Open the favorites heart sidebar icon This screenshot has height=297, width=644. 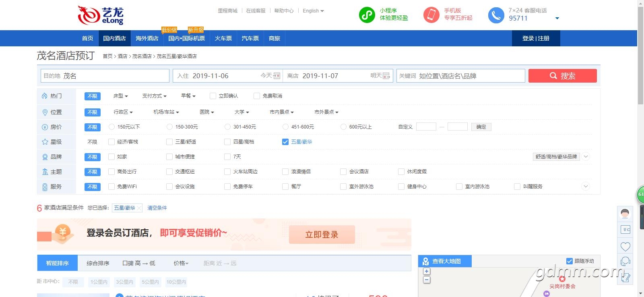pyautogui.click(x=625, y=246)
